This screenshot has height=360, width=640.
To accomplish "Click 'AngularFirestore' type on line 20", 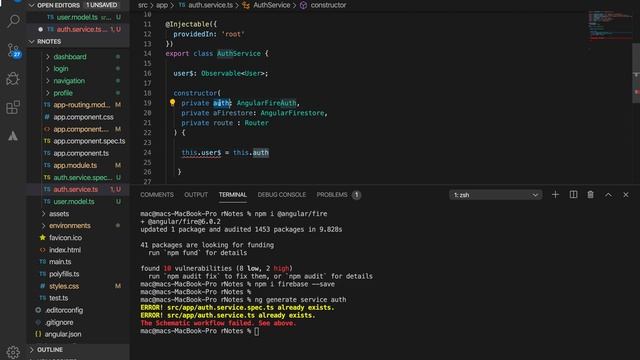I will pyautogui.click(x=292, y=113).
